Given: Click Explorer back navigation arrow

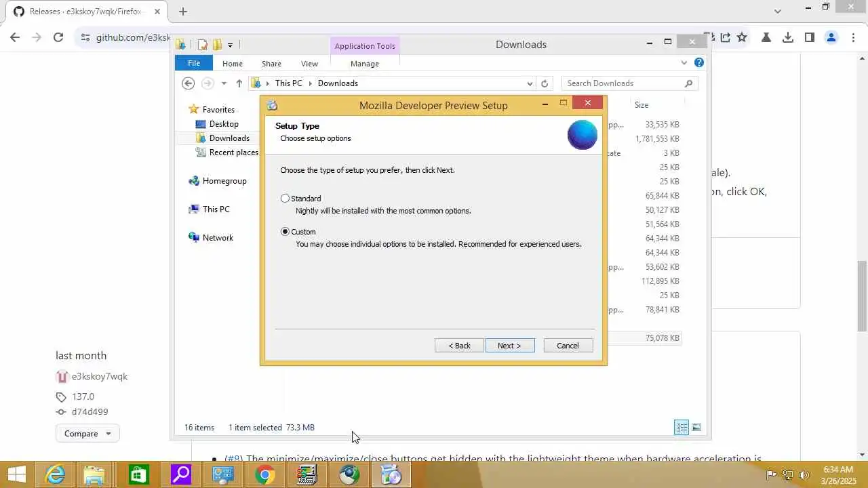Looking at the screenshot, I should 189,83.
